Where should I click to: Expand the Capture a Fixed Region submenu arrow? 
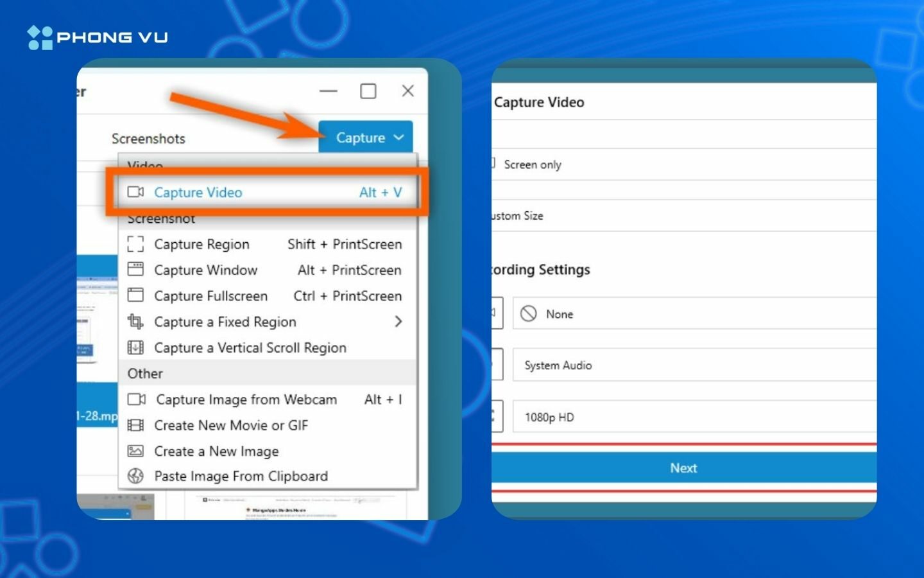pos(398,321)
